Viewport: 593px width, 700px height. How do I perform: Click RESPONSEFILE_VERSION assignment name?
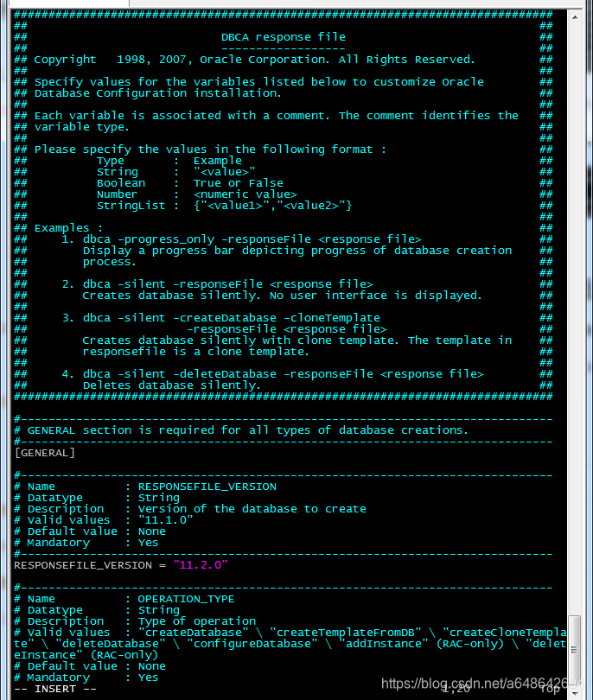coord(83,565)
